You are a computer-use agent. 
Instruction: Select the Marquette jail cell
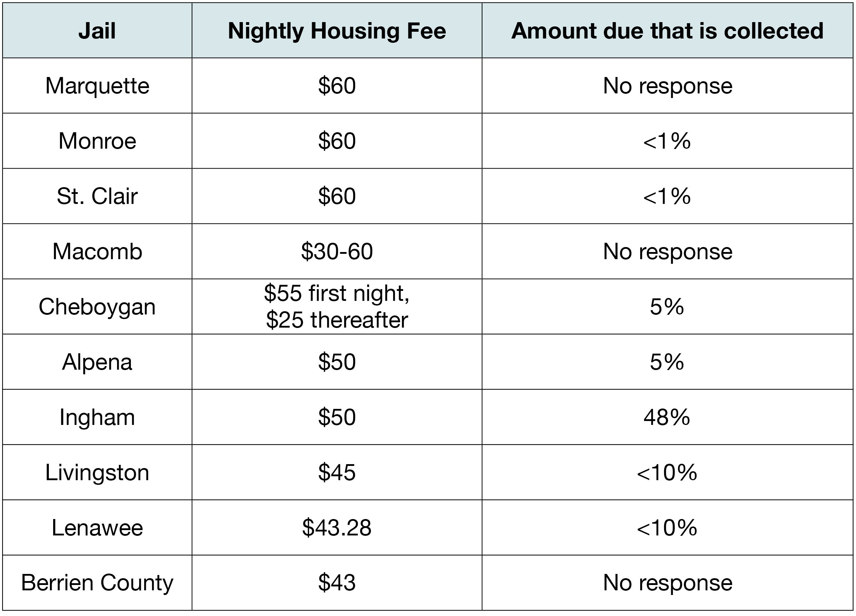(x=97, y=86)
